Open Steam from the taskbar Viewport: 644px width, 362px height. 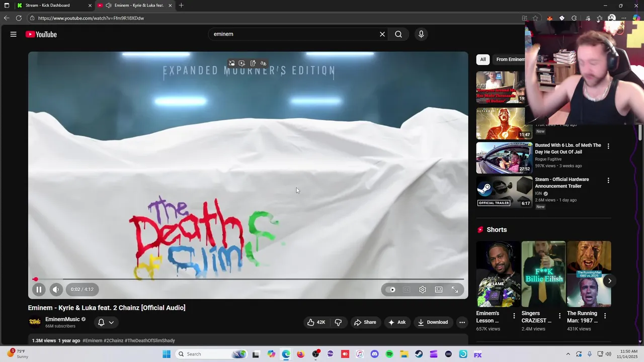419,354
